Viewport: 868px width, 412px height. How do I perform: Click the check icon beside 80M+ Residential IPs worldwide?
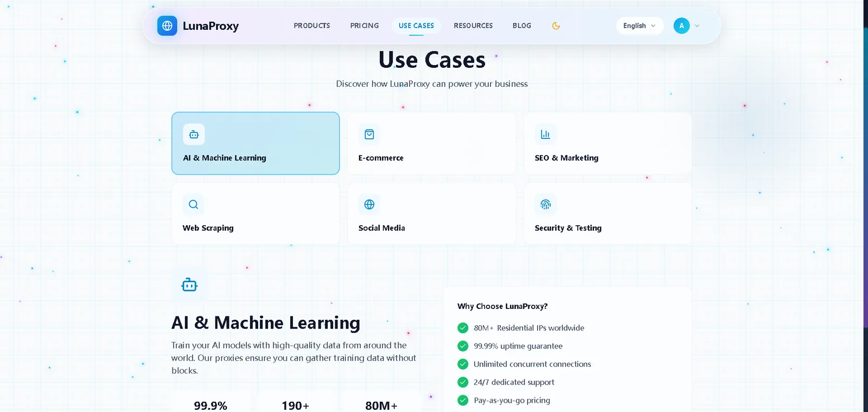(x=463, y=328)
